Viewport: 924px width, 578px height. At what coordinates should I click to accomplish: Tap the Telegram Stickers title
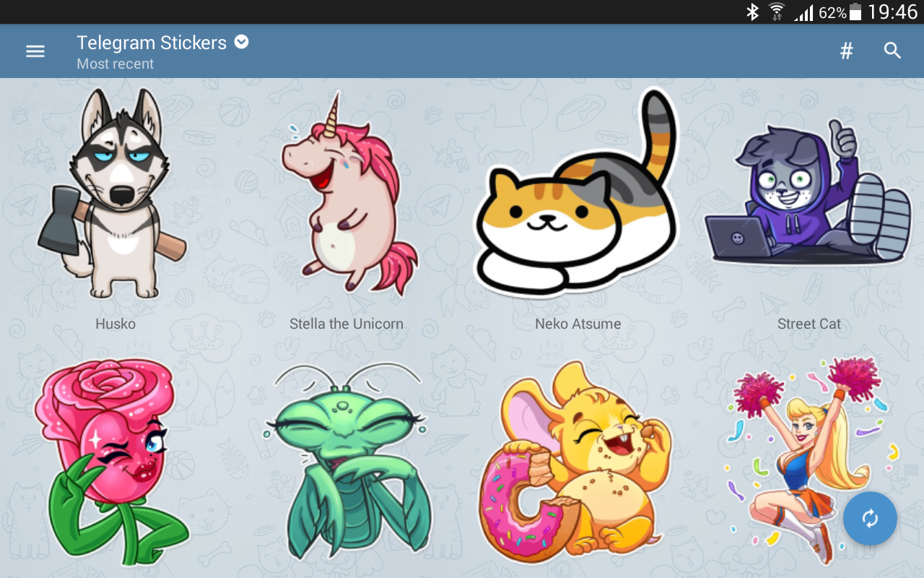[152, 43]
